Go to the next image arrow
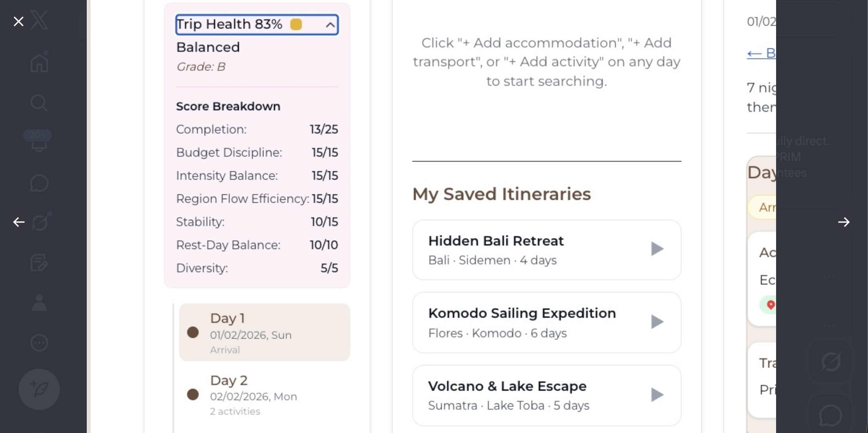 point(843,222)
